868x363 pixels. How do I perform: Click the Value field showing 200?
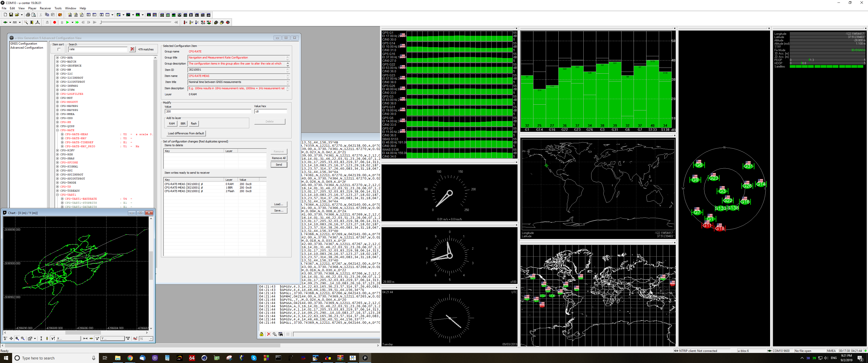(x=208, y=111)
